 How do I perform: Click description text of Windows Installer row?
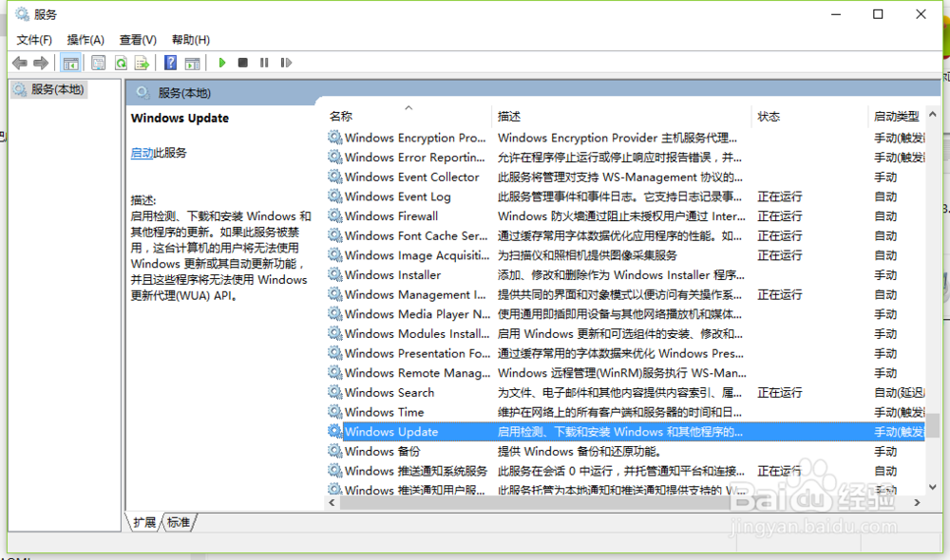[x=621, y=275]
